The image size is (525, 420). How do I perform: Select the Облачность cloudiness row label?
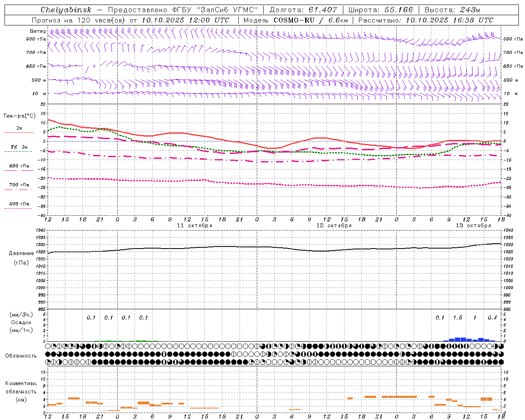pyautogui.click(x=21, y=356)
